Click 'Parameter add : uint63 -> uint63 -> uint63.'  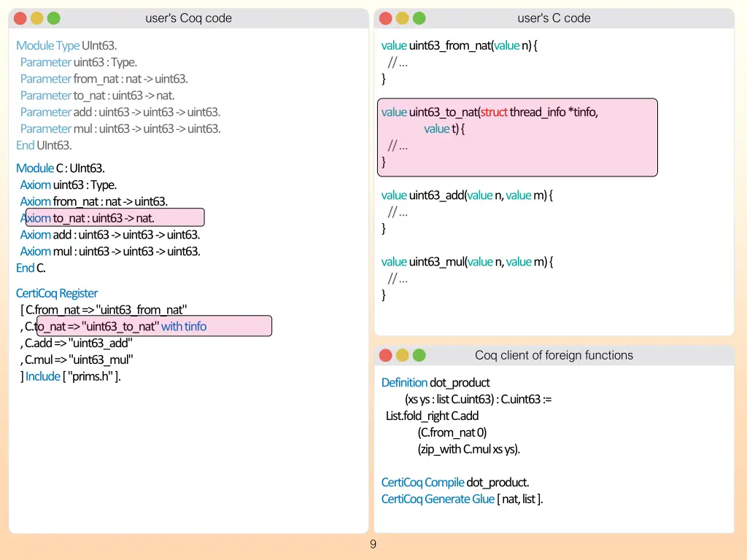tap(120, 112)
